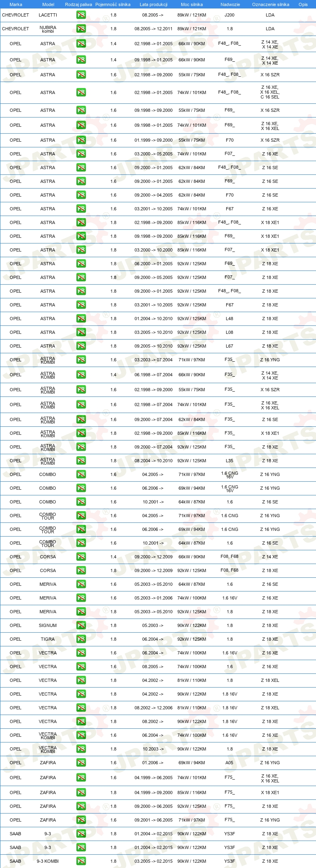Click the Pojemność silnika column header

click(113, 4)
